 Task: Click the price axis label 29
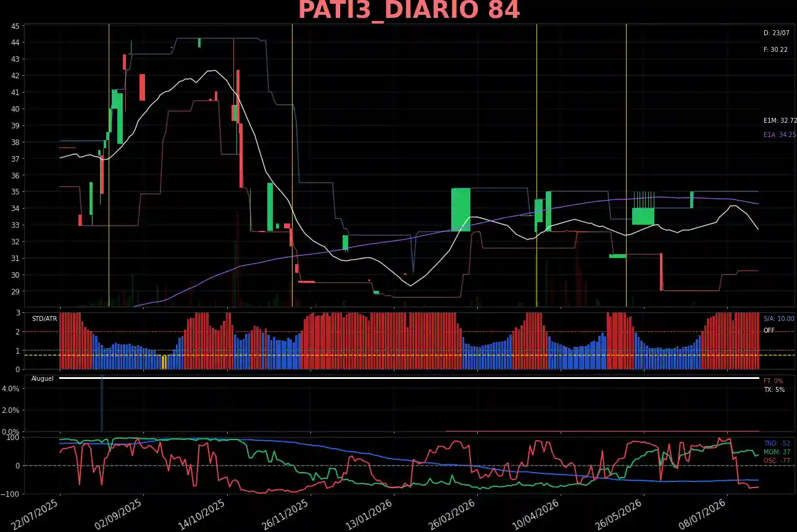click(x=15, y=291)
